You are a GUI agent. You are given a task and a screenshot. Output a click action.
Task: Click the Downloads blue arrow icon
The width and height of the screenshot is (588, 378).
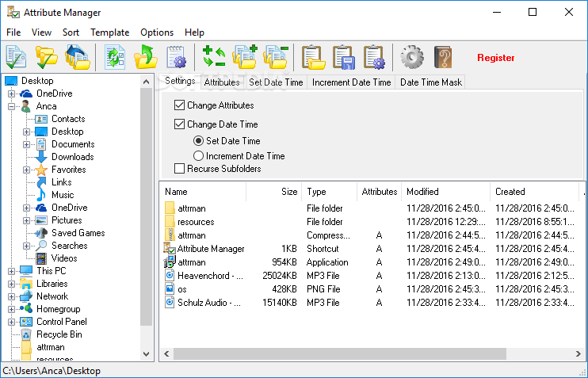[41, 157]
